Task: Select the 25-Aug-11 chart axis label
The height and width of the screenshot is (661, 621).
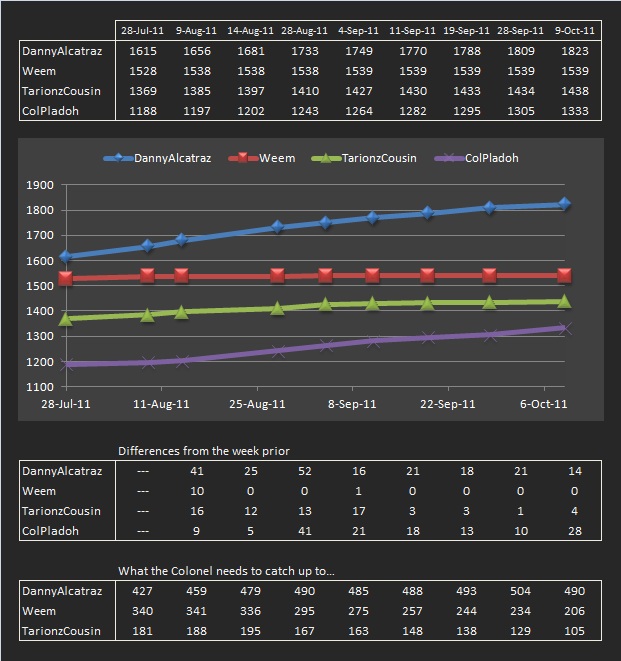Action: [x=257, y=404]
